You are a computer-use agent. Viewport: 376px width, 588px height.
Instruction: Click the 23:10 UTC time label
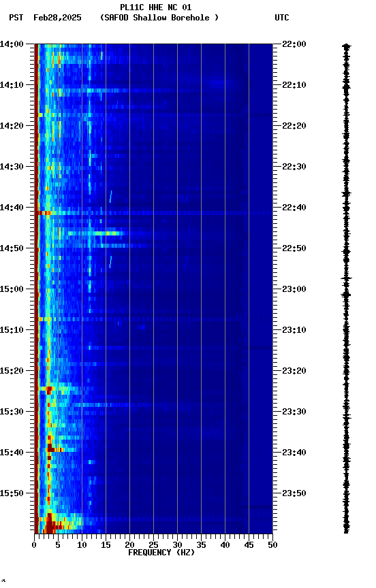294,330
